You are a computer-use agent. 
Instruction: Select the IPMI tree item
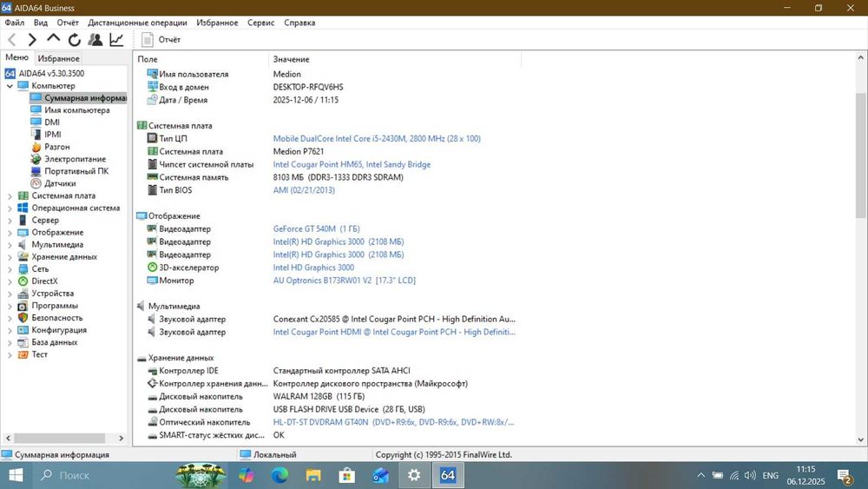pos(53,135)
